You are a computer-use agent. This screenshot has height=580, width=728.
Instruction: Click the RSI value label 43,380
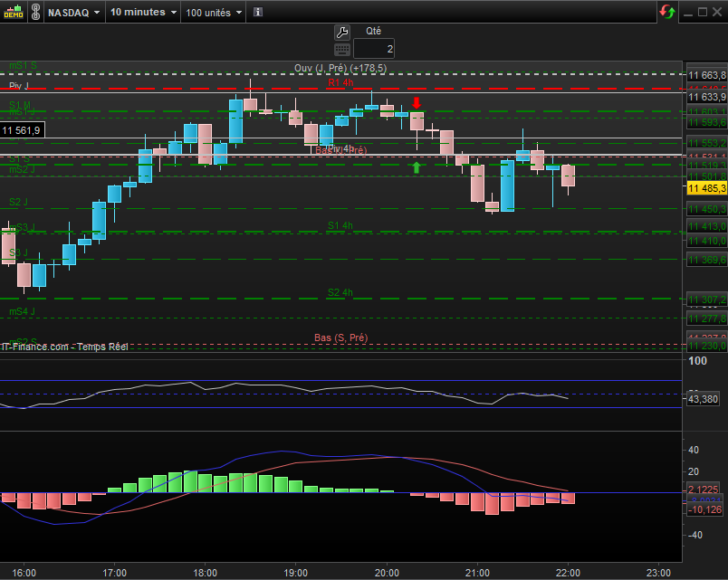(x=703, y=399)
